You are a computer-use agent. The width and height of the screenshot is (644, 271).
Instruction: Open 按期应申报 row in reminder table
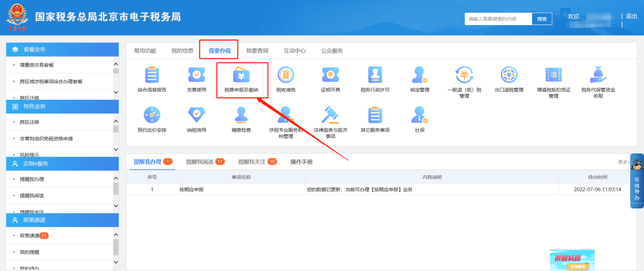coord(191,189)
